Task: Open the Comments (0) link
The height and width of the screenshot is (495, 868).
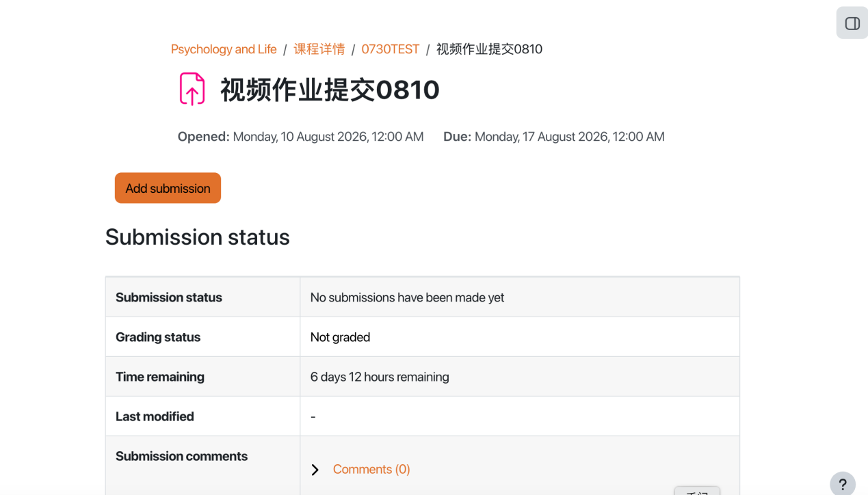Action: (x=371, y=469)
